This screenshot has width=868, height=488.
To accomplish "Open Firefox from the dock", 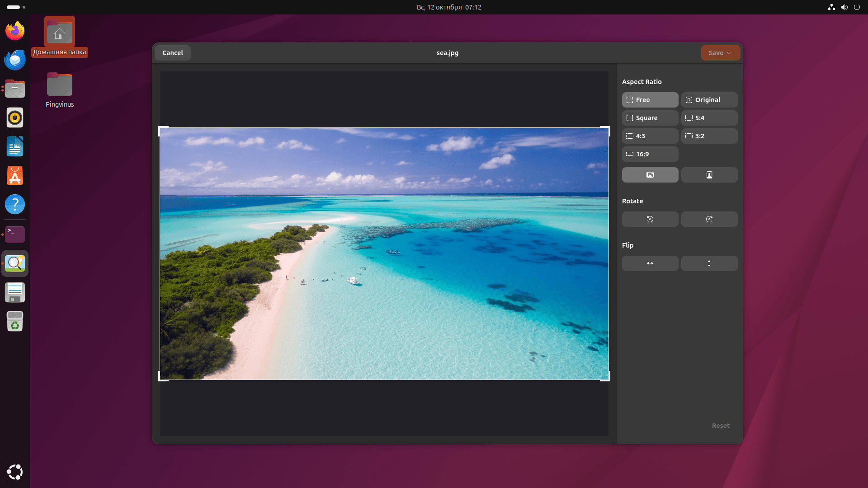I will (15, 31).
